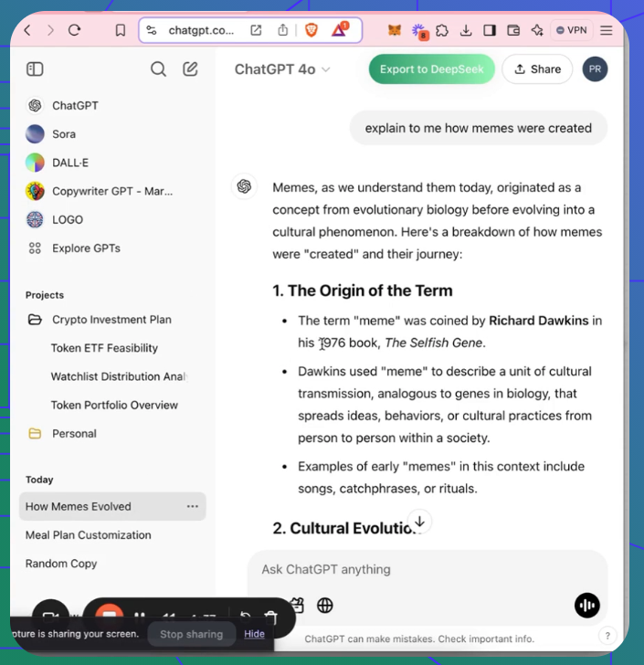The image size is (644, 665).
Task: Open options for How Memes Evolved chat
Action: click(192, 506)
